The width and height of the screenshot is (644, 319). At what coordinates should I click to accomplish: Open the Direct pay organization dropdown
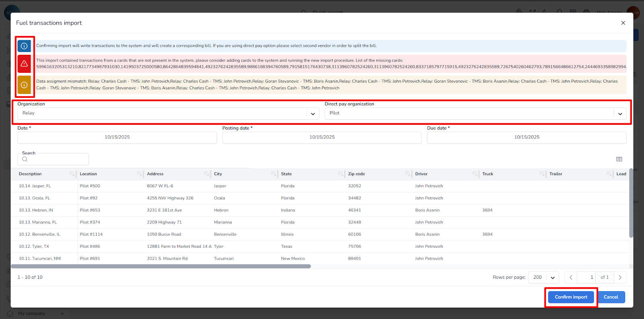click(620, 114)
